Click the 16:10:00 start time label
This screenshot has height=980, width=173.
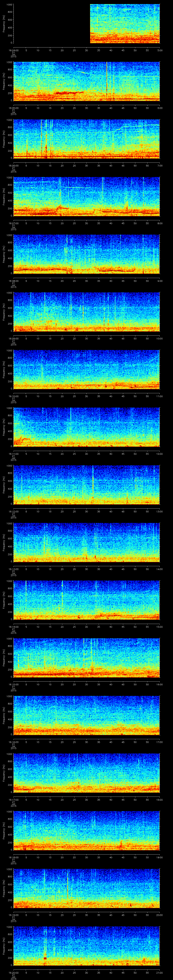14,396
